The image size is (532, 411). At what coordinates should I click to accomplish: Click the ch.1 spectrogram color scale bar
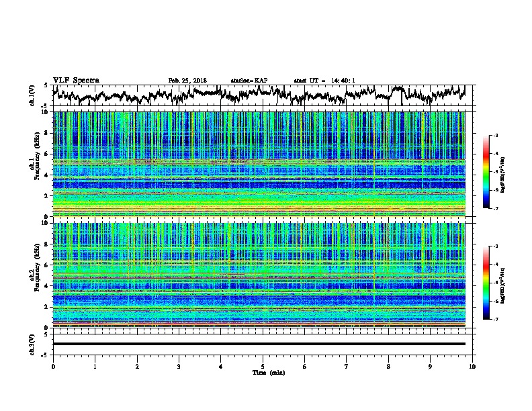pos(486,172)
